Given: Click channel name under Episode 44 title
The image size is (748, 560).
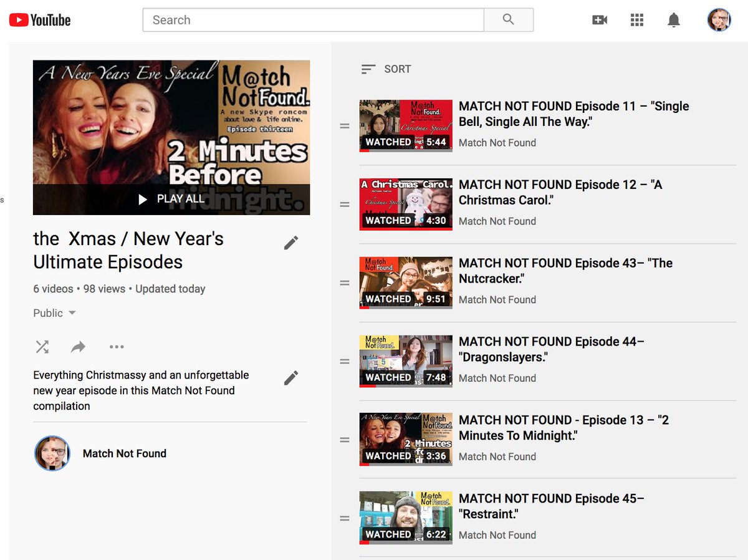Looking at the screenshot, I should (x=497, y=379).
